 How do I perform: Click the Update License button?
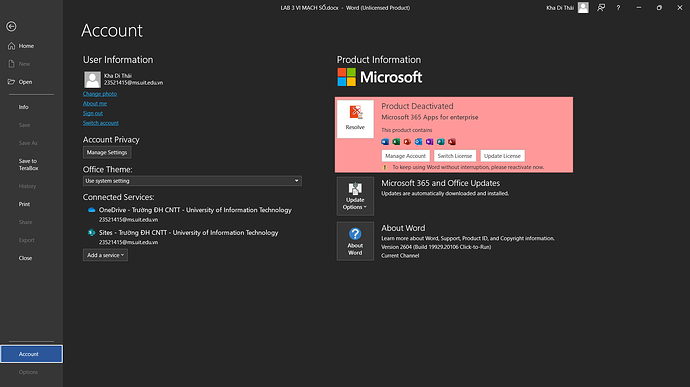pos(502,156)
